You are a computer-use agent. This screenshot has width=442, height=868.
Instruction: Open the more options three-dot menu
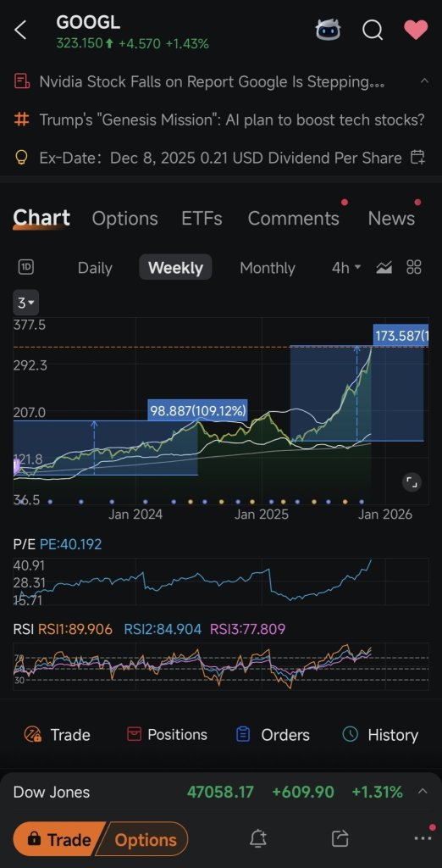click(x=423, y=837)
